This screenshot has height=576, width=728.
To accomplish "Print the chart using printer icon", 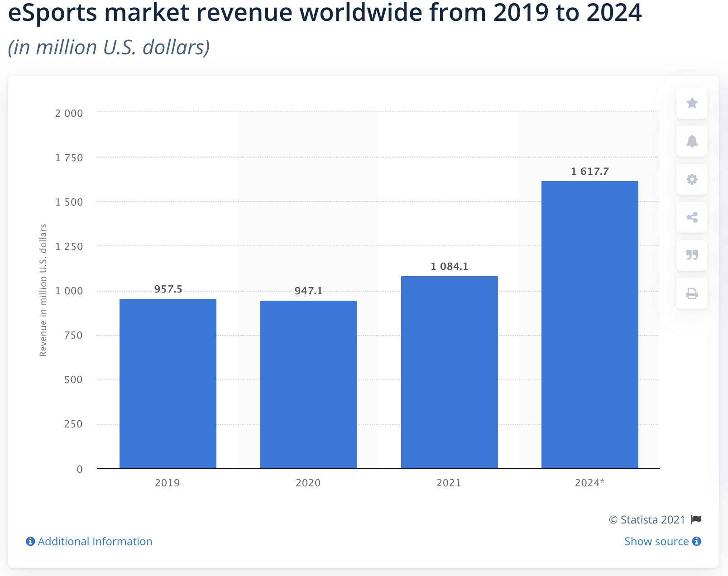I will [691, 293].
